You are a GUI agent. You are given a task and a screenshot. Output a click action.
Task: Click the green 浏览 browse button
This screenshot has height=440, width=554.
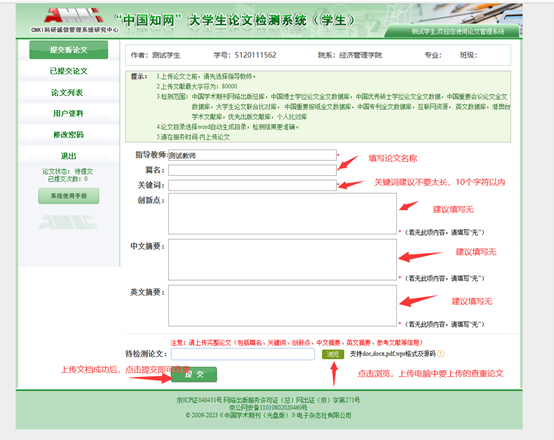pos(333,354)
